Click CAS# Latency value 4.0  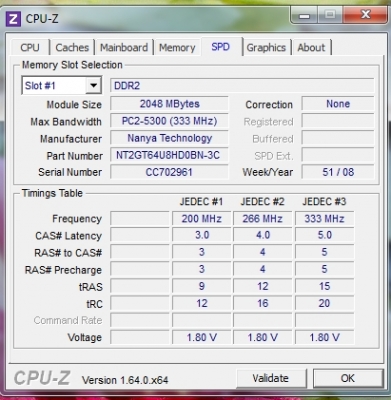(x=263, y=235)
